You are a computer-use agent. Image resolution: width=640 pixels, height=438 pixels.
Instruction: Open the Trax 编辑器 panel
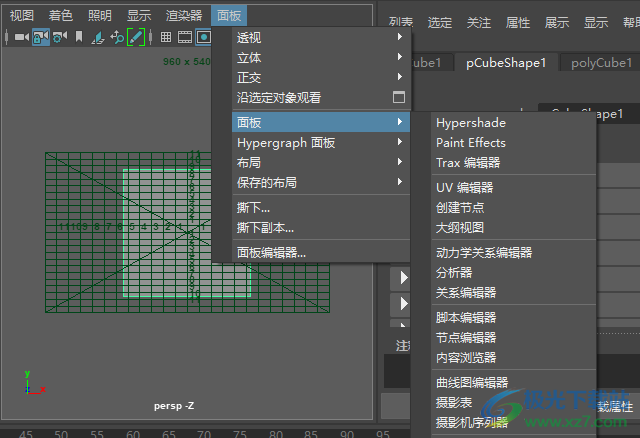(x=513, y=163)
